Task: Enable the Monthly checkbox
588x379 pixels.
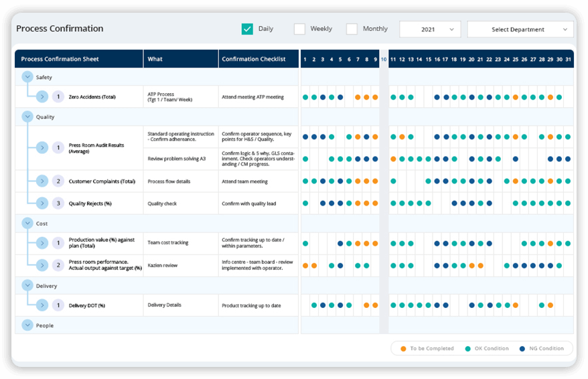Action: tap(352, 29)
